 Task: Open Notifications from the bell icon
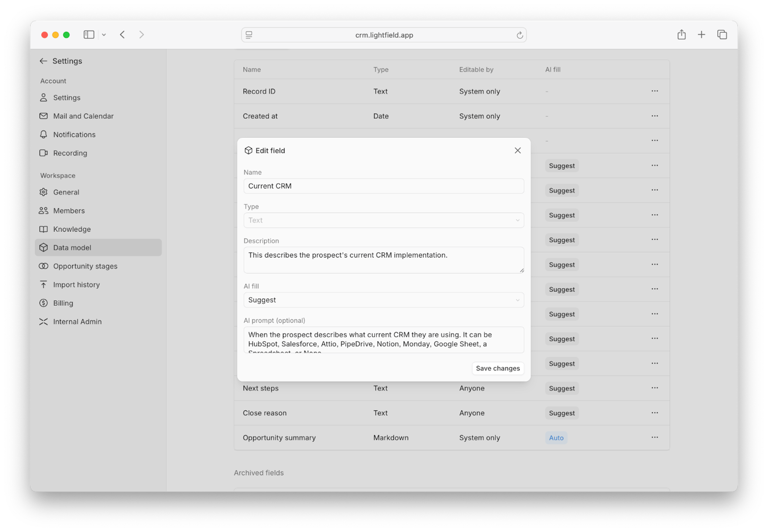click(43, 134)
